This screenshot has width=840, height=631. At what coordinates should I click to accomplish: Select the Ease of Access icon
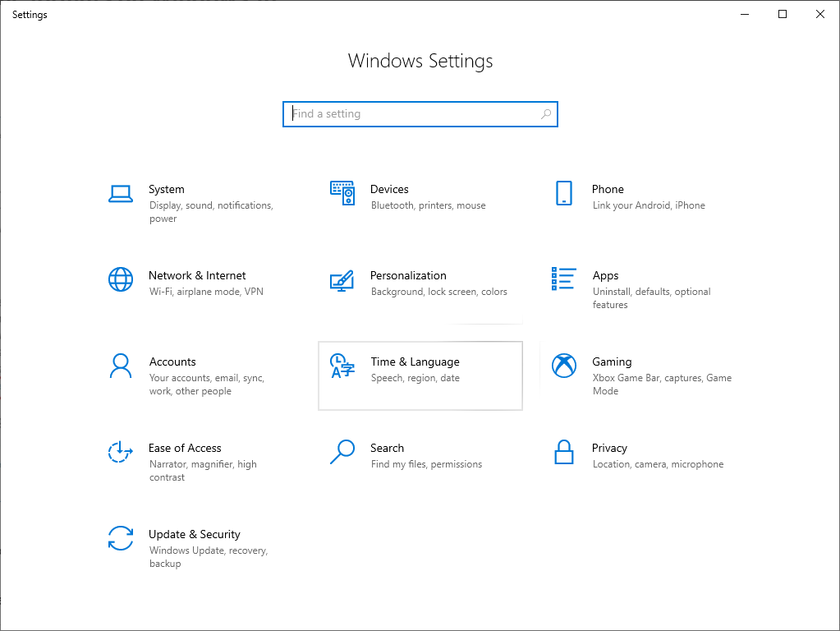[x=121, y=452]
